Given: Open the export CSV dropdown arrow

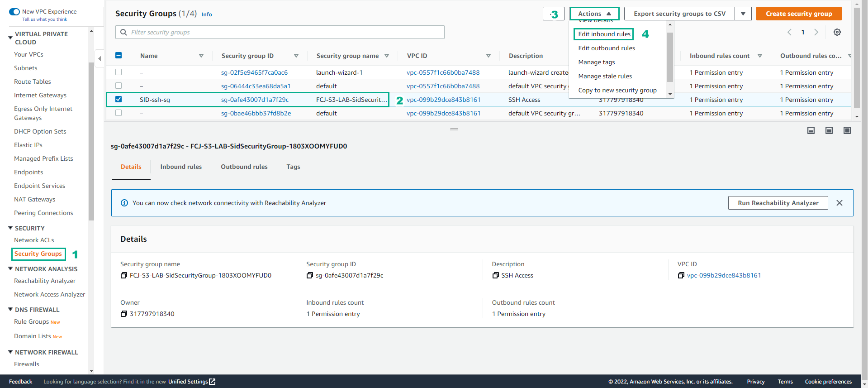Looking at the screenshot, I should click(x=743, y=14).
